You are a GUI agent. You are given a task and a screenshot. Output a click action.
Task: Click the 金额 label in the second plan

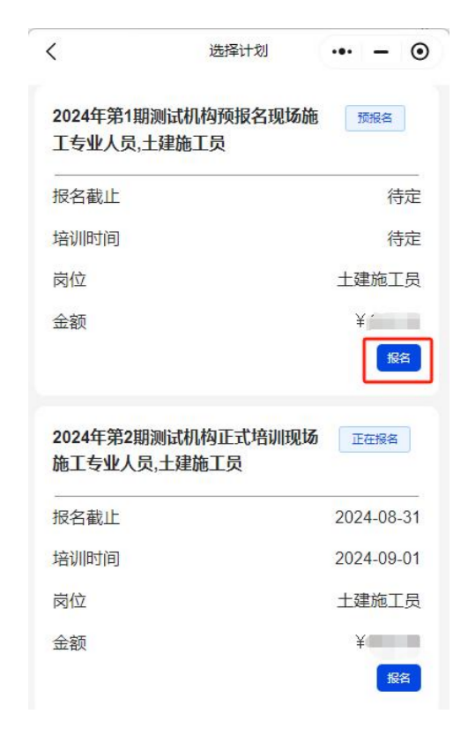click(x=69, y=643)
